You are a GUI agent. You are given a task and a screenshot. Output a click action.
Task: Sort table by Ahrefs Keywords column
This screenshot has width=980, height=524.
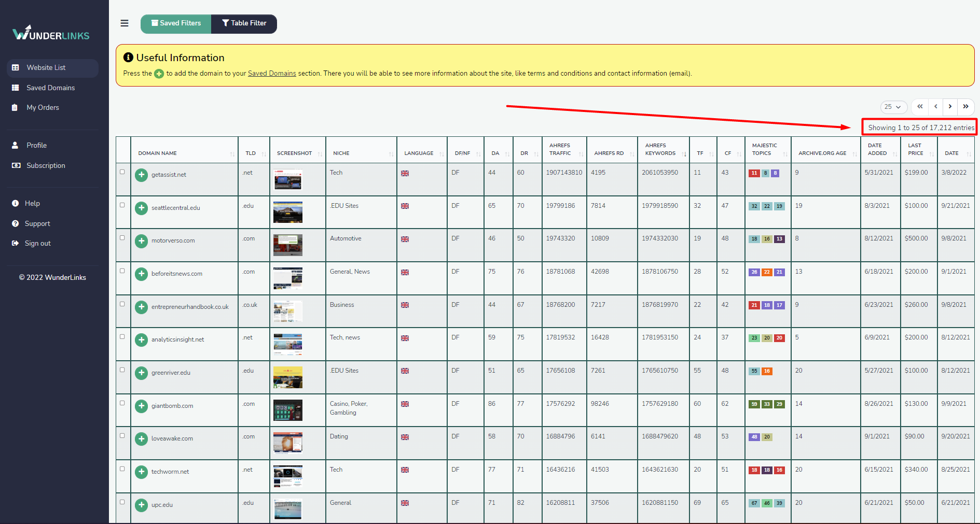664,150
